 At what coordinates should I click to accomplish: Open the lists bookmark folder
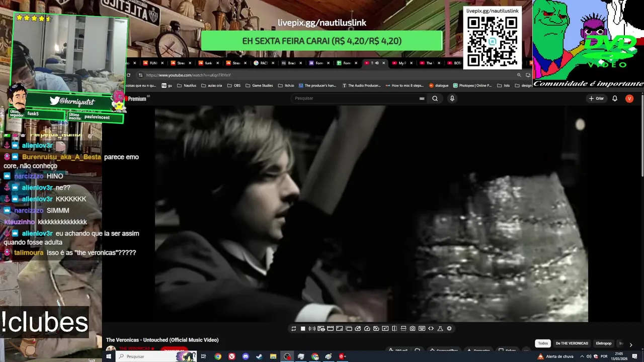pos(504,85)
